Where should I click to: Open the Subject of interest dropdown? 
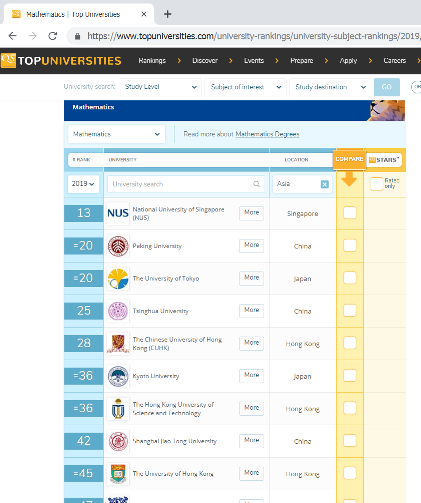245,87
